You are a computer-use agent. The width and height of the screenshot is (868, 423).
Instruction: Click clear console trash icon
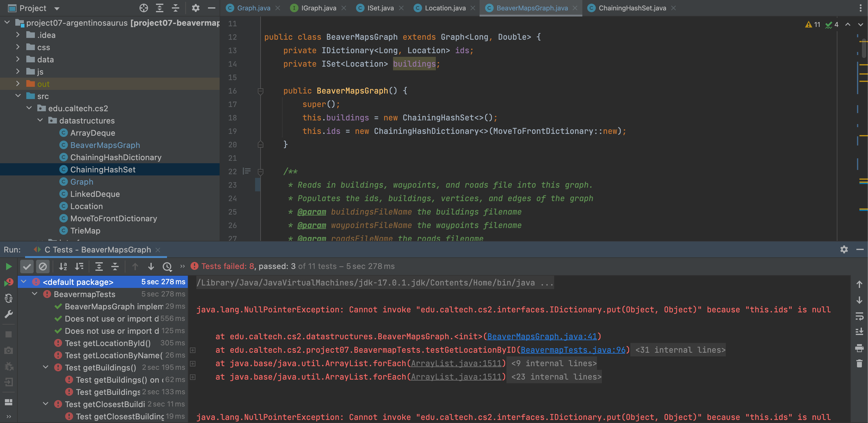[x=859, y=363]
